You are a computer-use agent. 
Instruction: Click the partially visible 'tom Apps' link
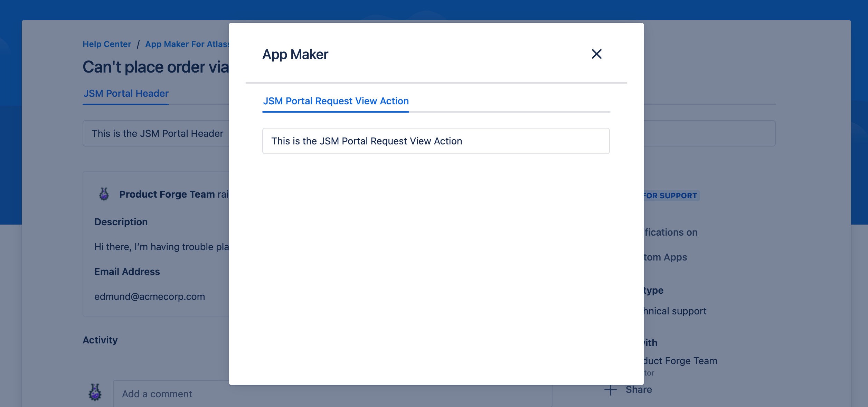click(665, 257)
